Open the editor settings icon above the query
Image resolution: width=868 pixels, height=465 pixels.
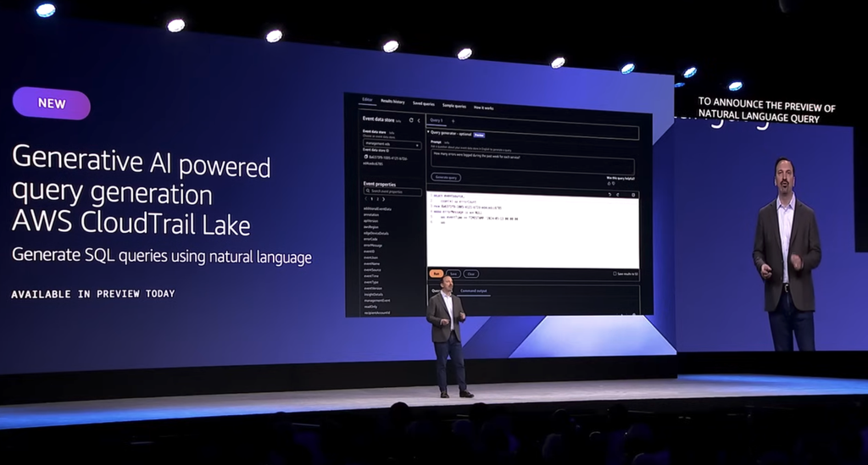(x=633, y=195)
